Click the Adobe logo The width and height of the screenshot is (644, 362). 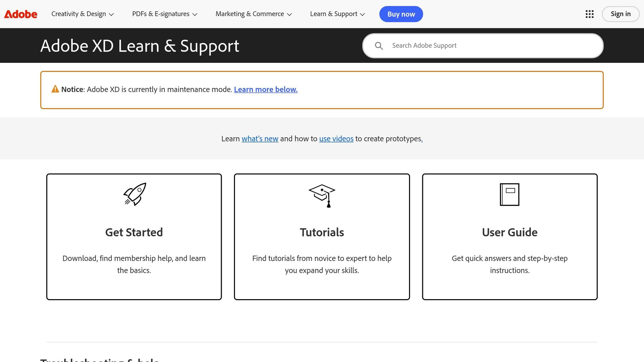(x=21, y=14)
